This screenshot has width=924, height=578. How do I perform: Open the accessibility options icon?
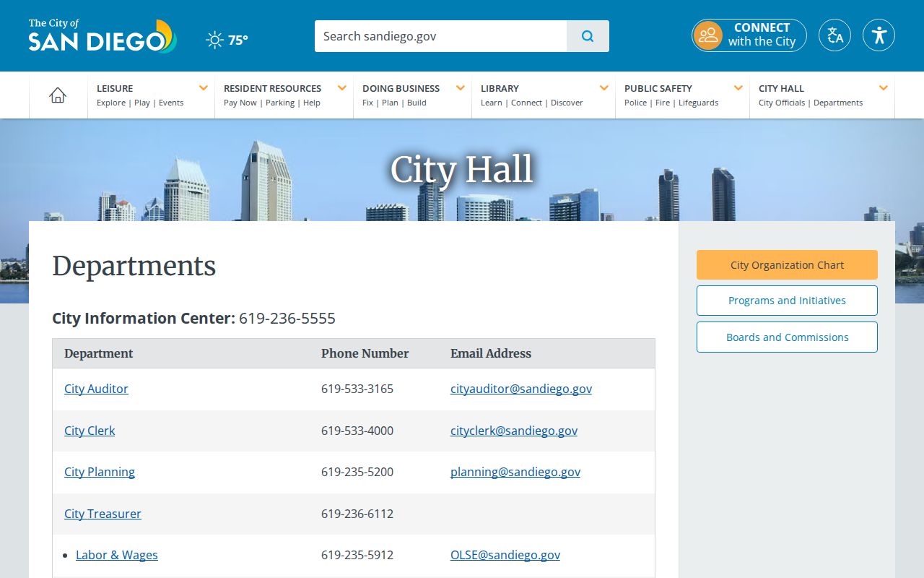(879, 35)
